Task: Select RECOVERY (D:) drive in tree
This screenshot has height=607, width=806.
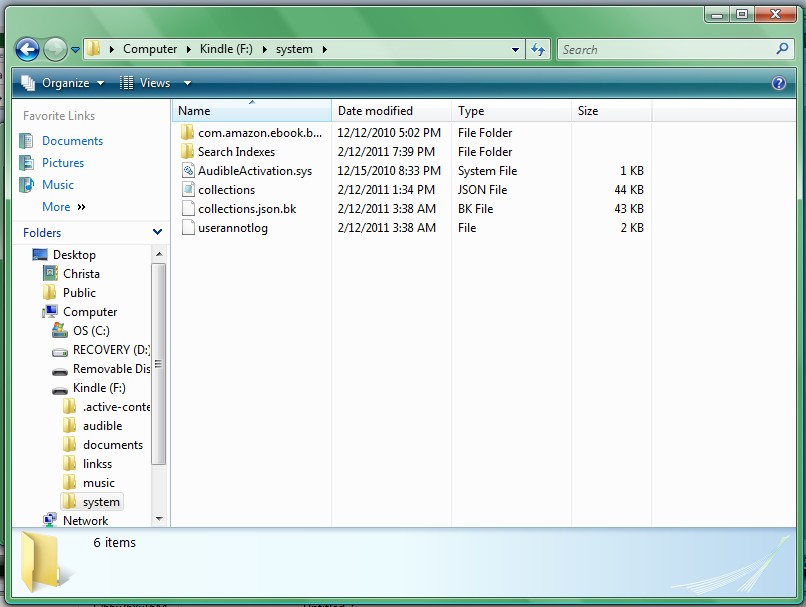Action: click(112, 350)
